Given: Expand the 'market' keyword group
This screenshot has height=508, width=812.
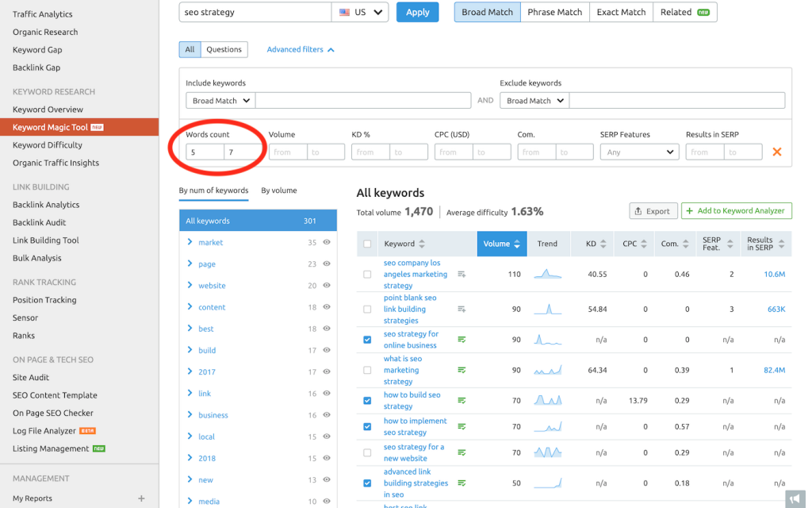Looking at the screenshot, I should (x=190, y=242).
